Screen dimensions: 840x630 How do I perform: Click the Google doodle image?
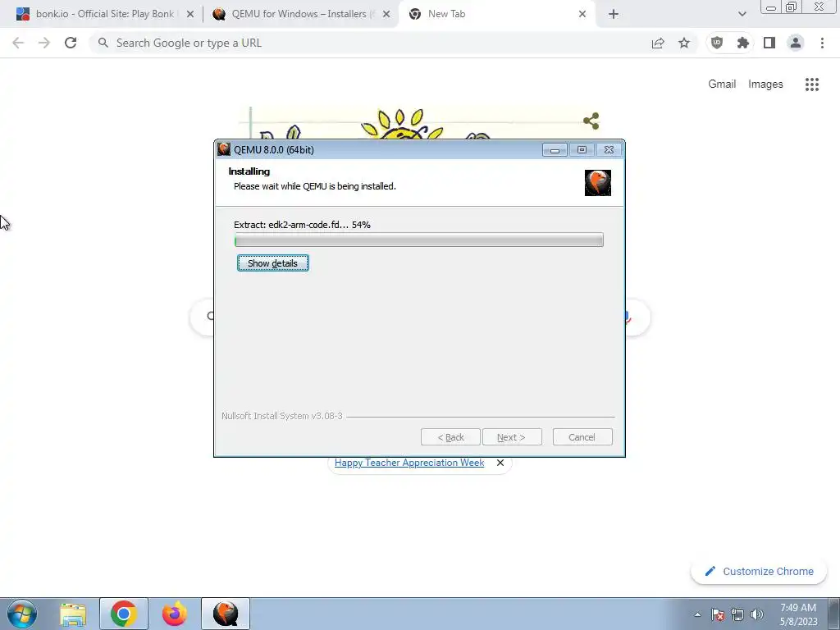(420, 123)
